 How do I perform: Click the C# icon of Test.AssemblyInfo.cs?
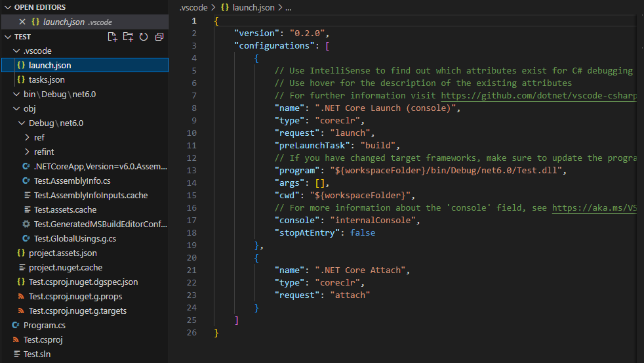tap(26, 181)
